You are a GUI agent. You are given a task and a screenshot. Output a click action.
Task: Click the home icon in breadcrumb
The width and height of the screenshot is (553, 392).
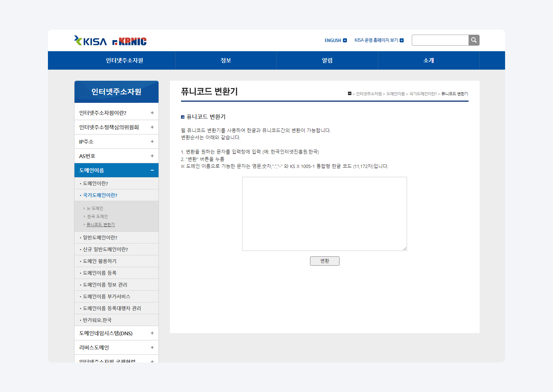349,94
